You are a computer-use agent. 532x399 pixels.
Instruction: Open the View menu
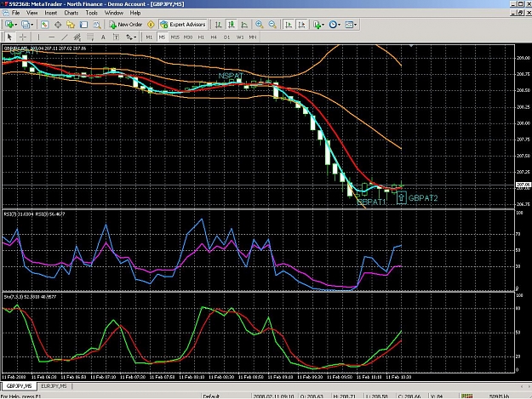pyautogui.click(x=31, y=13)
